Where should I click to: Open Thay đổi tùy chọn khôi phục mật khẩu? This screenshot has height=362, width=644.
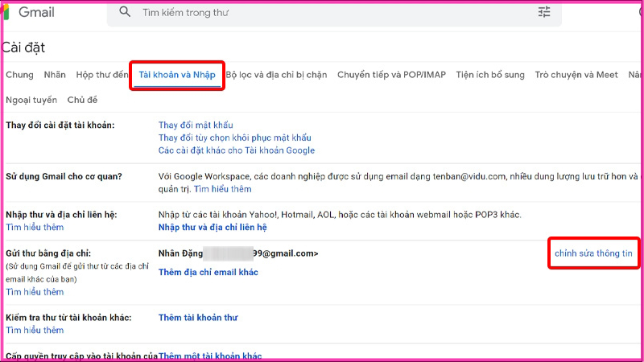pos(234,138)
